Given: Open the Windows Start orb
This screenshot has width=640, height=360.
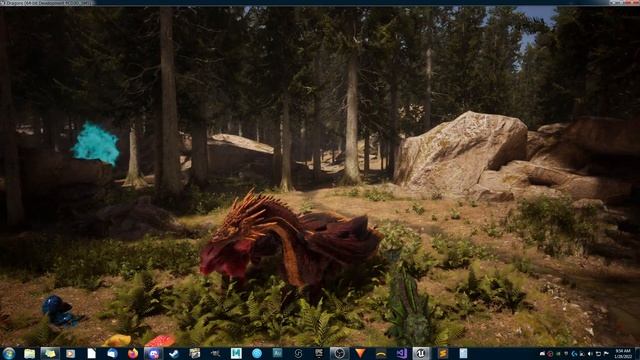Looking at the screenshot, I should (9, 353).
